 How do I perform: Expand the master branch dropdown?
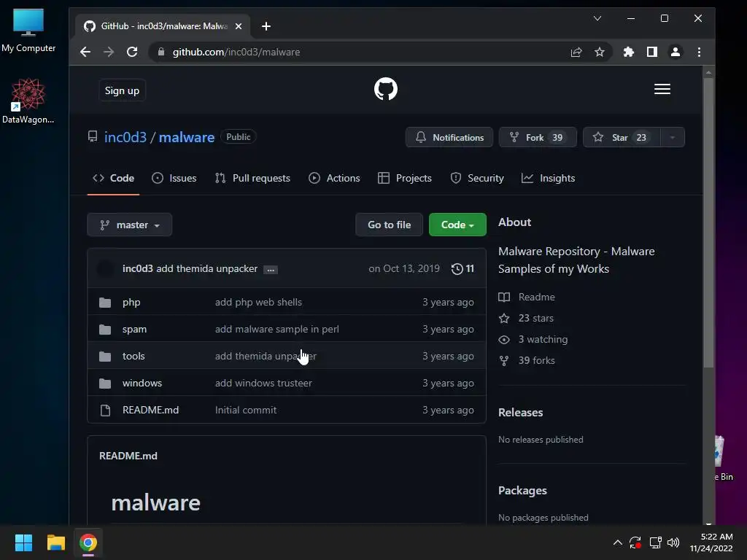pos(130,225)
